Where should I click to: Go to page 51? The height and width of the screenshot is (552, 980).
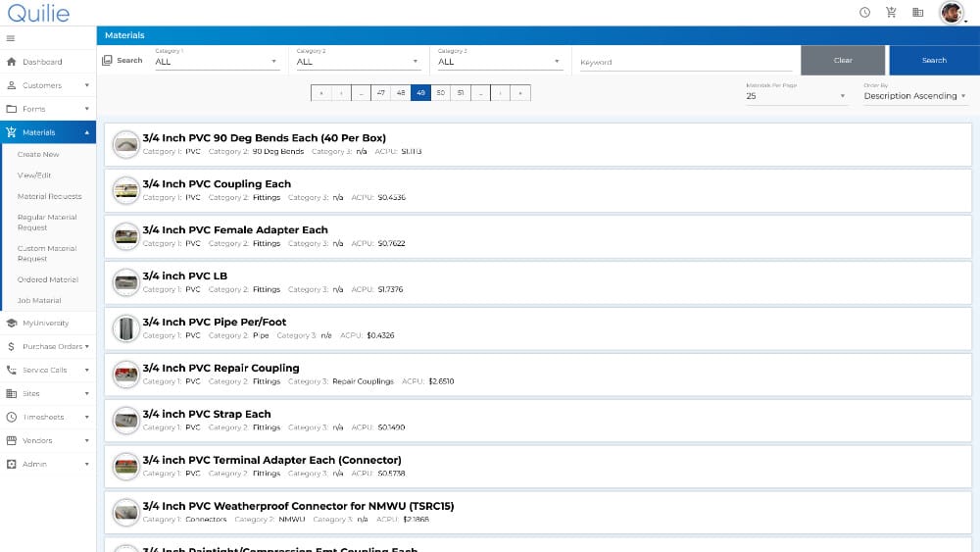coord(461,92)
